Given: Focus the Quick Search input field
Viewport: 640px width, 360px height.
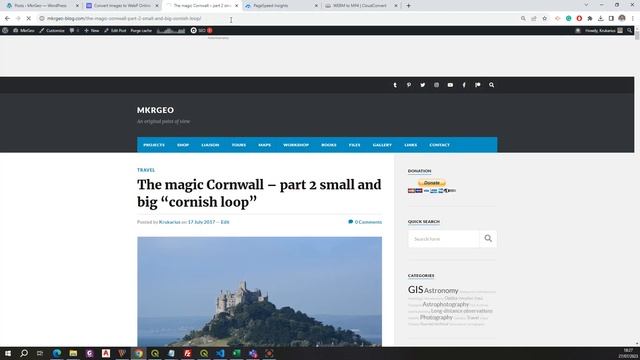Looking at the screenshot, I should pyautogui.click(x=444, y=239).
